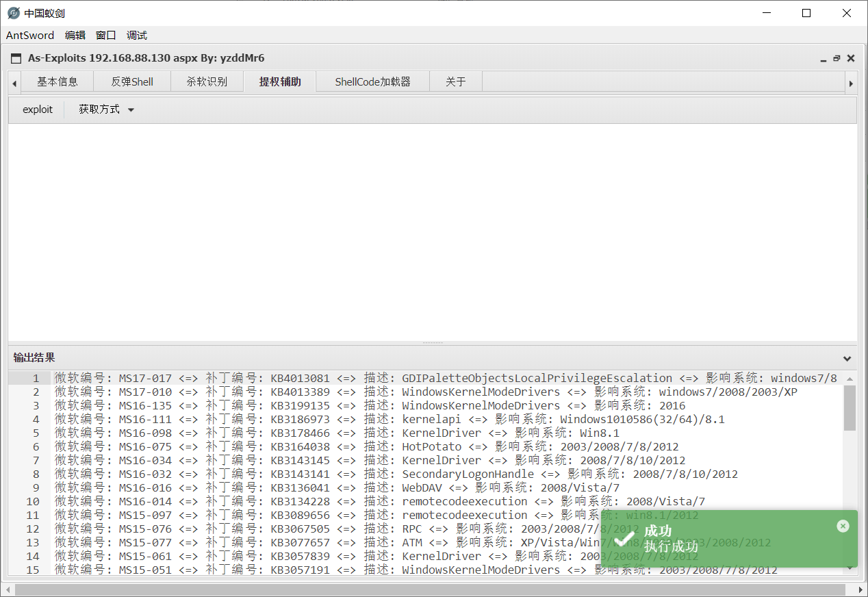Select output line MS16-034 KB3143145

click(370, 460)
